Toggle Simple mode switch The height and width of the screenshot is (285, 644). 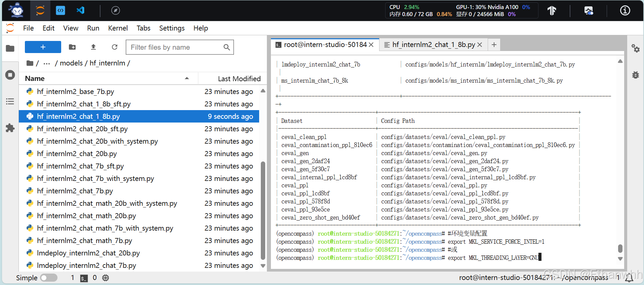click(x=49, y=278)
